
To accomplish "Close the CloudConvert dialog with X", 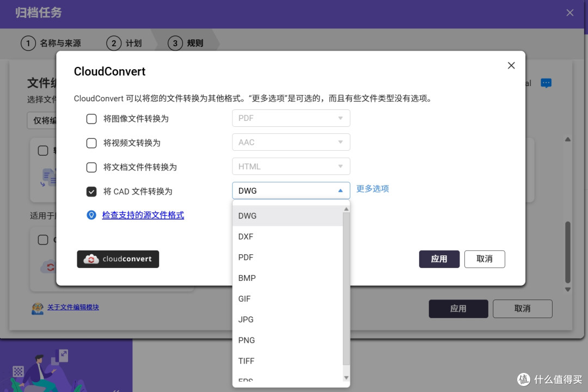I will (511, 66).
